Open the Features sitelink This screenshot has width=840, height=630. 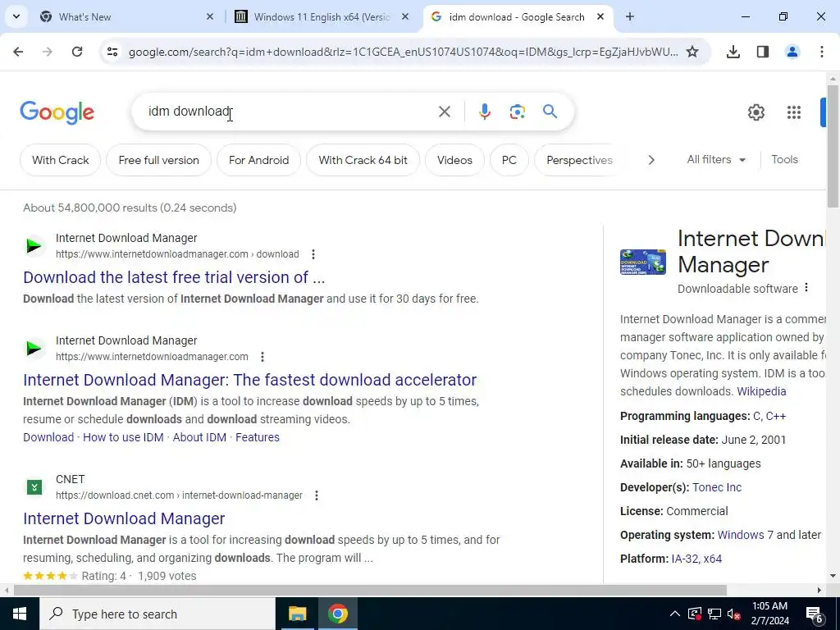pyautogui.click(x=257, y=437)
